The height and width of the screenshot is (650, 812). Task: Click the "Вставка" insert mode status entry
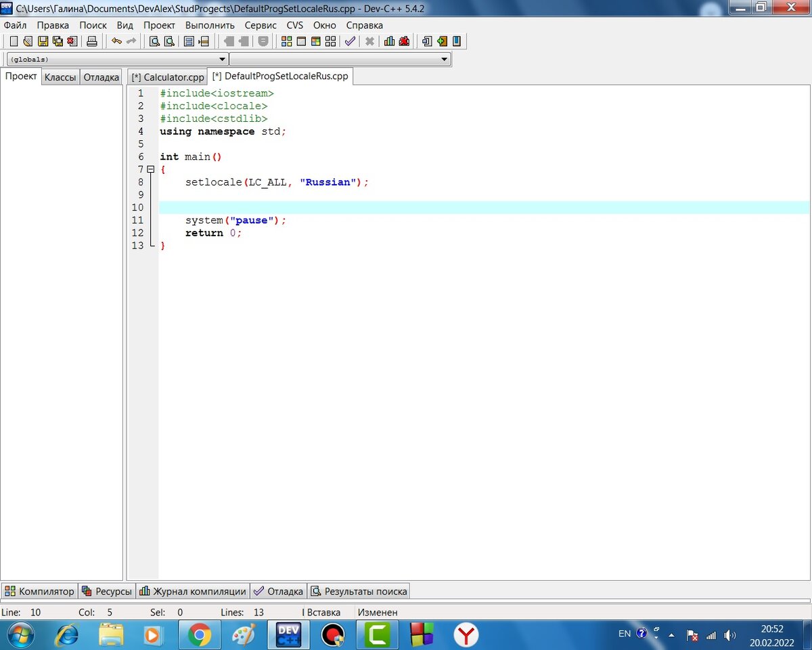[323, 612]
